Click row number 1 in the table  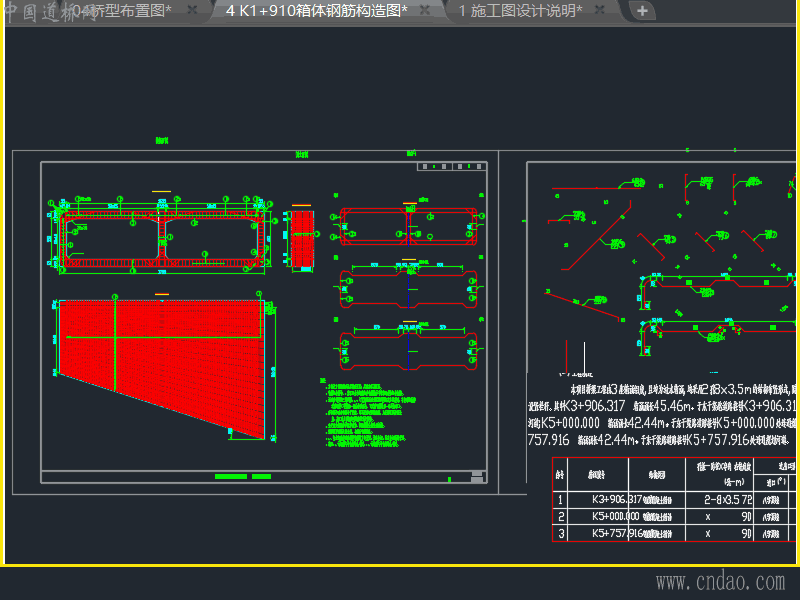click(x=560, y=499)
